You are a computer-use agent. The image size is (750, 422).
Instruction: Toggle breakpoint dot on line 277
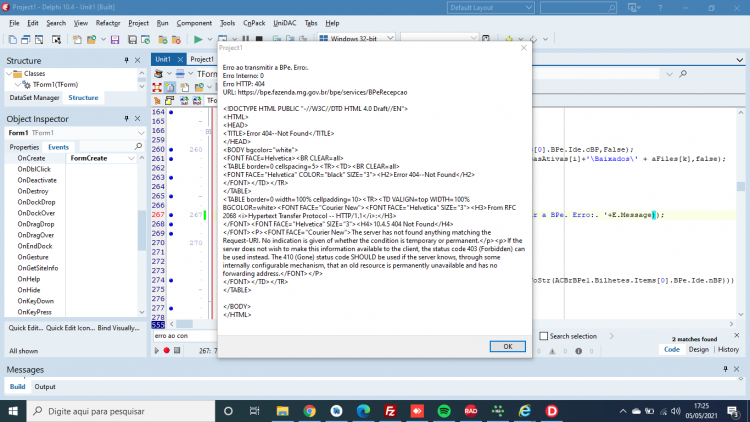[x=171, y=308]
